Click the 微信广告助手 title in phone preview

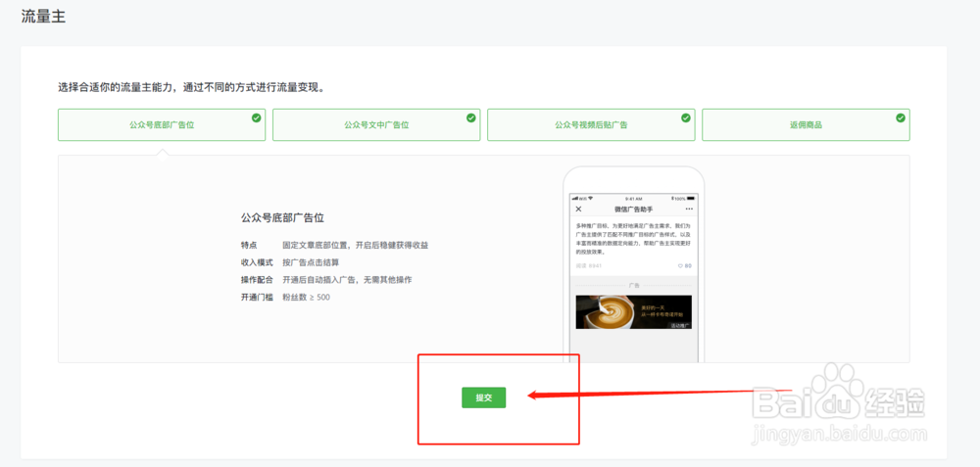(634, 210)
